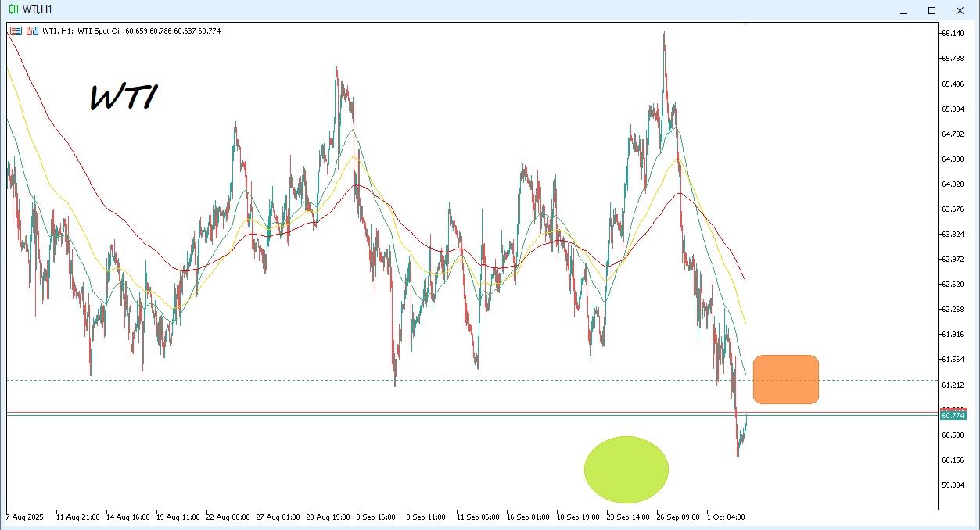The width and height of the screenshot is (980, 530).
Task: Click the 3 Sep 16:00 time label
Action: pyautogui.click(x=376, y=517)
